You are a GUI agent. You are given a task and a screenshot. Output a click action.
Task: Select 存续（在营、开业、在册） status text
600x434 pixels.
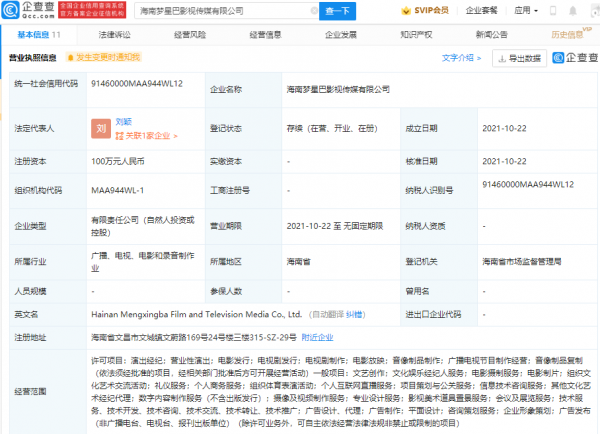[x=332, y=129]
